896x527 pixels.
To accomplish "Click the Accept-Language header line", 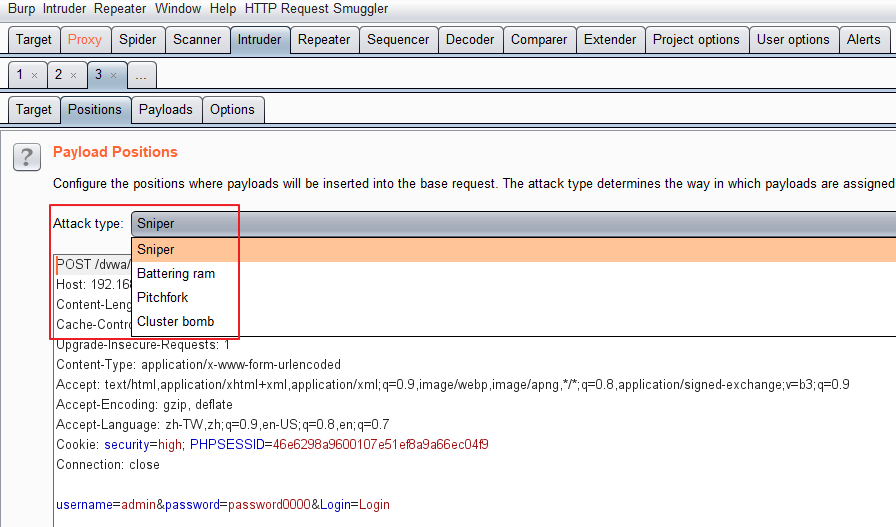I will click(x=222, y=425).
